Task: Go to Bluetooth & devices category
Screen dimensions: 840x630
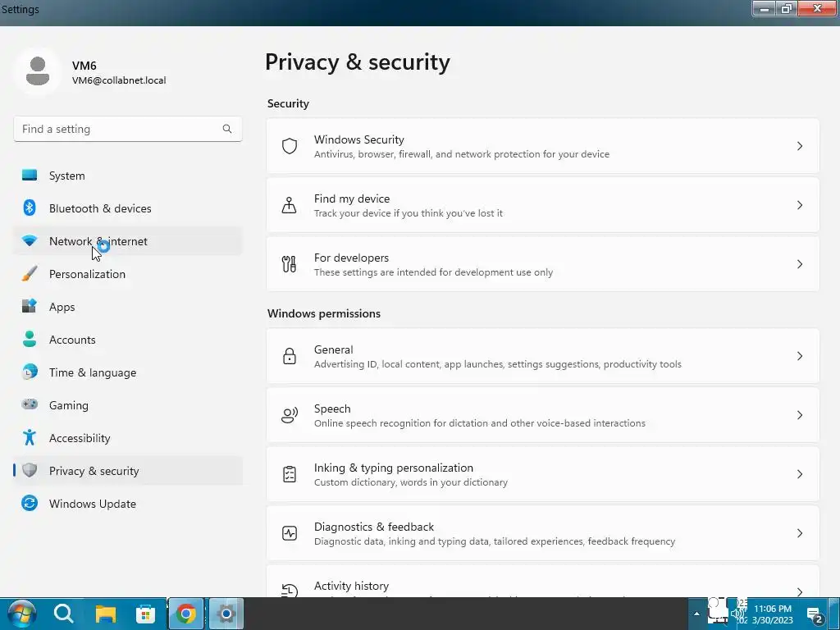Action: coord(128,208)
